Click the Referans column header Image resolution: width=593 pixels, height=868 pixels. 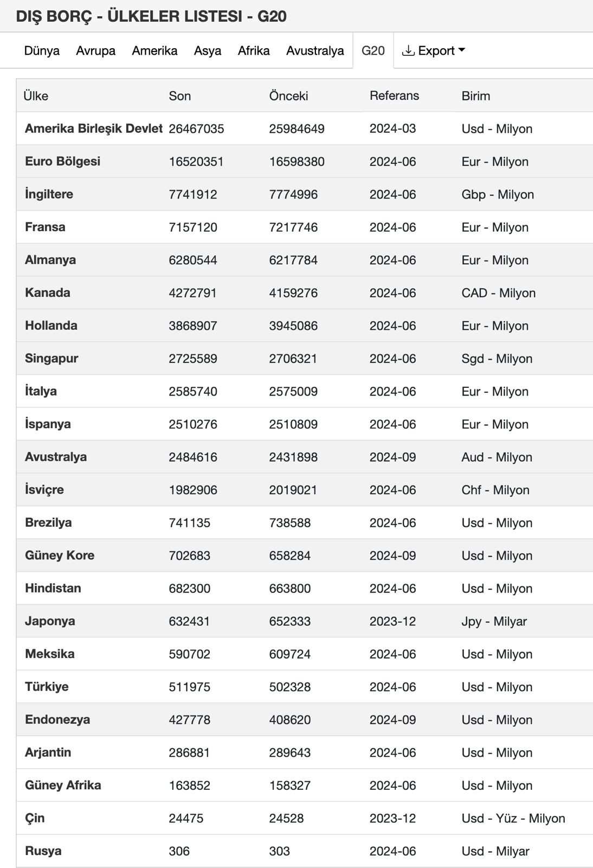pyautogui.click(x=394, y=96)
